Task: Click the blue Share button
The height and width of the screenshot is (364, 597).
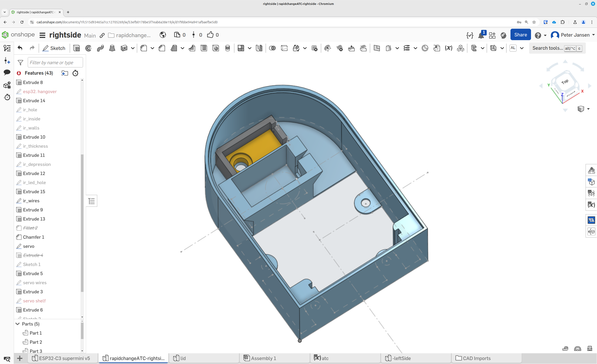Action: [x=521, y=35]
